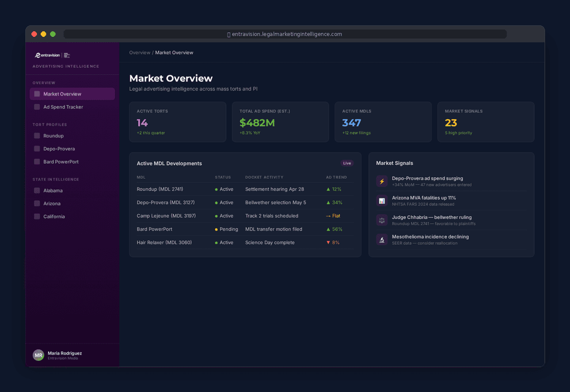Click the Arizona sidebar icon
The height and width of the screenshot is (392, 570).
coord(37,204)
